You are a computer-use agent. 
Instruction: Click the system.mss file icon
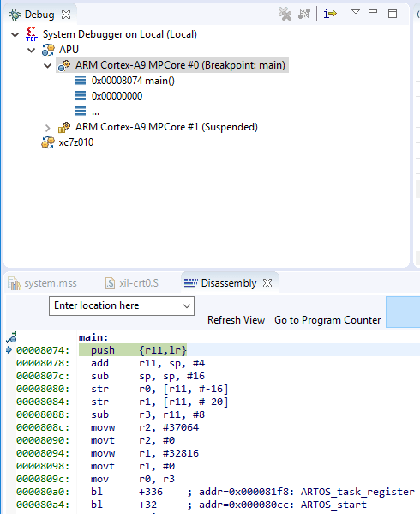coord(15,283)
